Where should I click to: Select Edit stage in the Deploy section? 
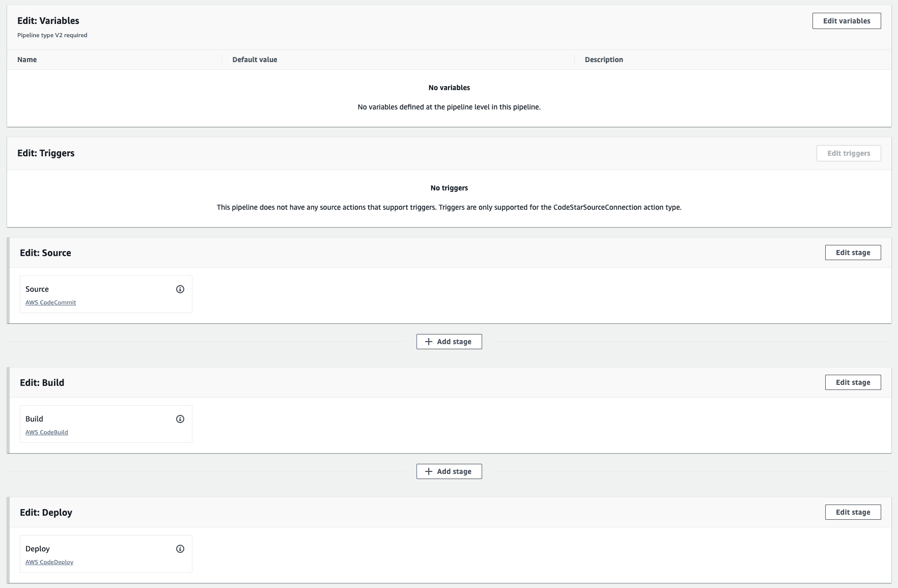853,512
